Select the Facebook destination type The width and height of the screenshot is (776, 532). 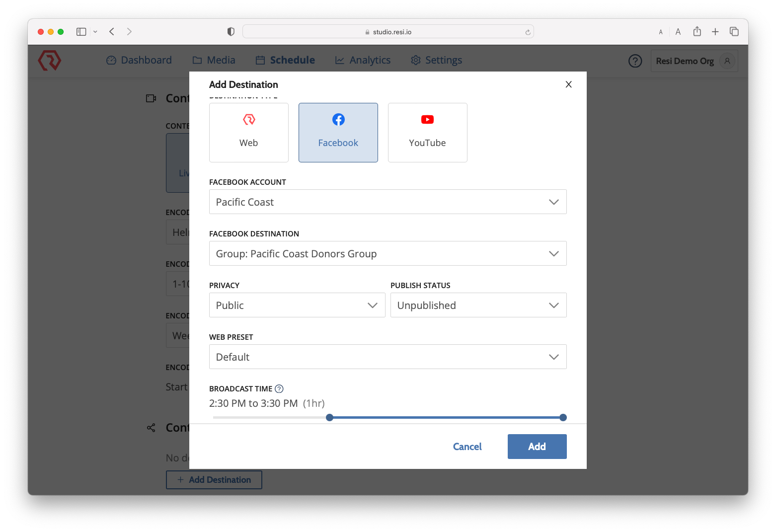click(x=338, y=133)
